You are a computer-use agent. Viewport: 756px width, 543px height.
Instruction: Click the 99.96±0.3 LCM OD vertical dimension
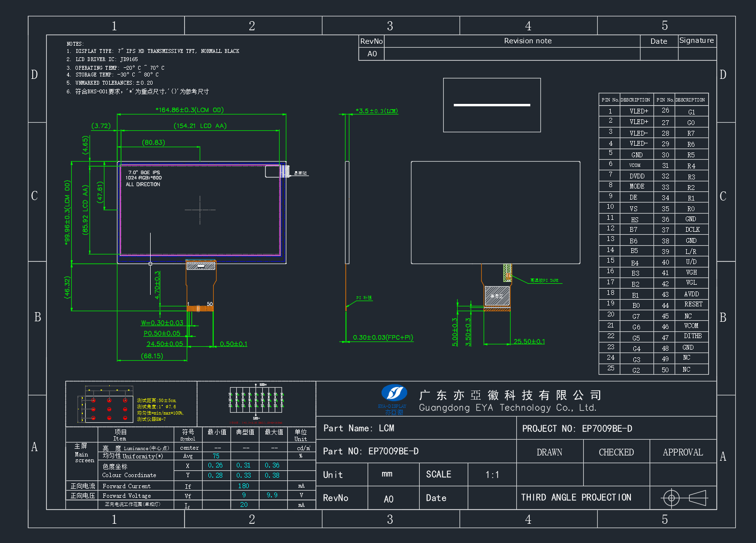click(x=67, y=213)
